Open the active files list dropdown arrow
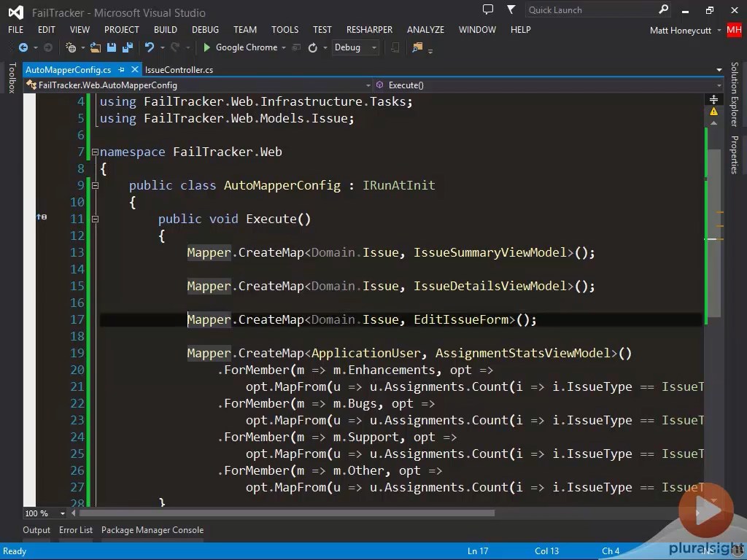 click(x=719, y=70)
